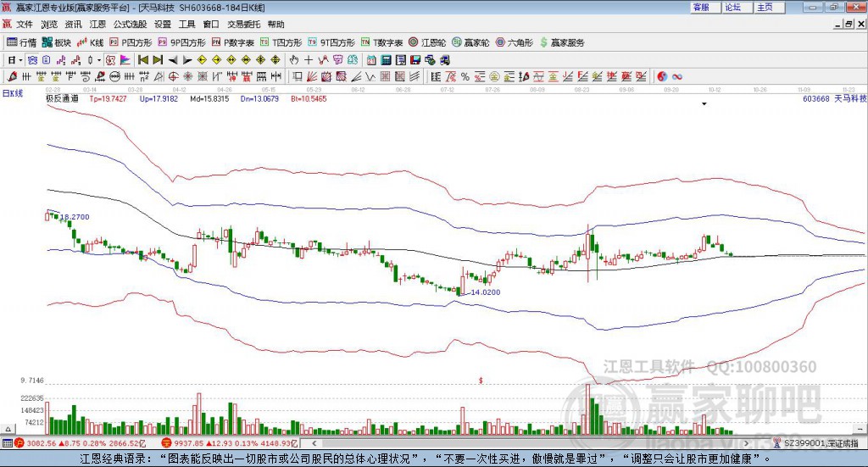Click the colorful flag indicator icon
Image resolution: width=868 pixels, height=467 pixels.
tap(125, 60)
